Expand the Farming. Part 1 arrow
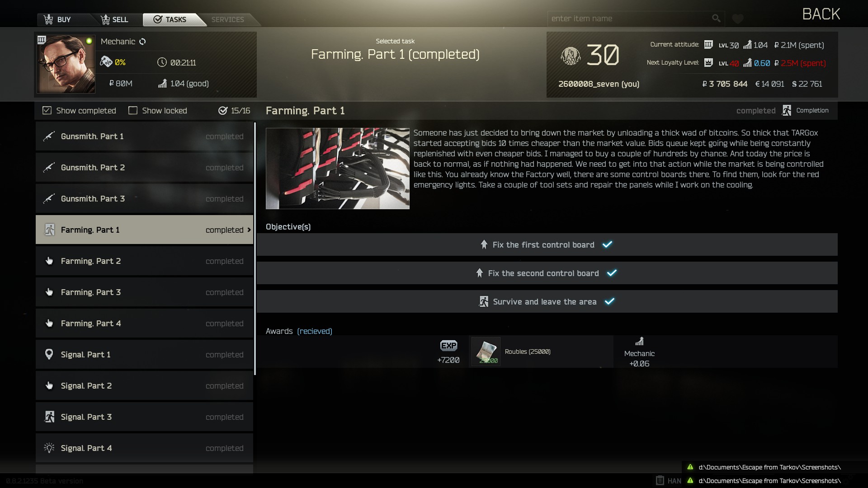Screen dimensions: 868x488 pyautogui.click(x=249, y=230)
